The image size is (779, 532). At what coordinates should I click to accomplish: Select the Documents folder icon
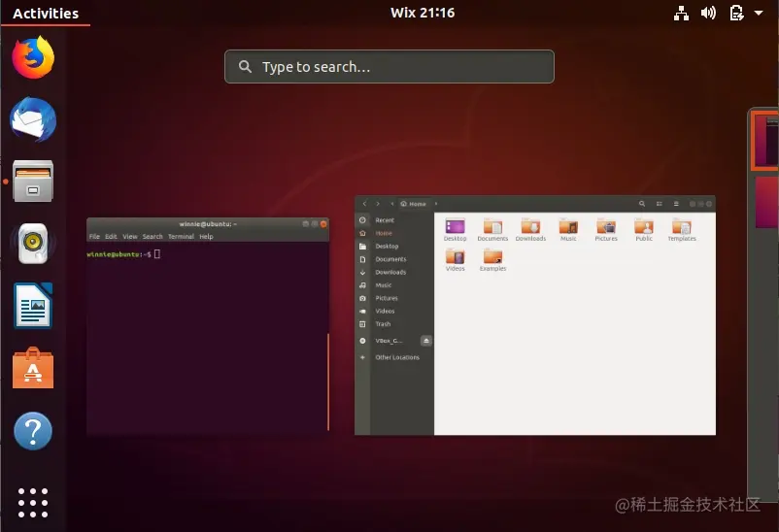coord(492,227)
